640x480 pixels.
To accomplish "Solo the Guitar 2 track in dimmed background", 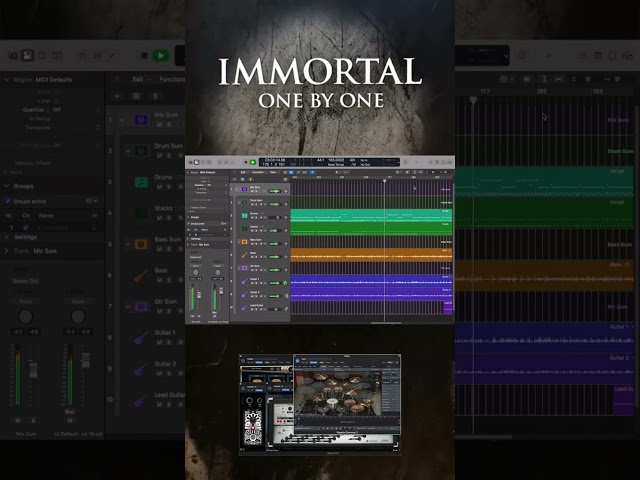I will coord(169,373).
